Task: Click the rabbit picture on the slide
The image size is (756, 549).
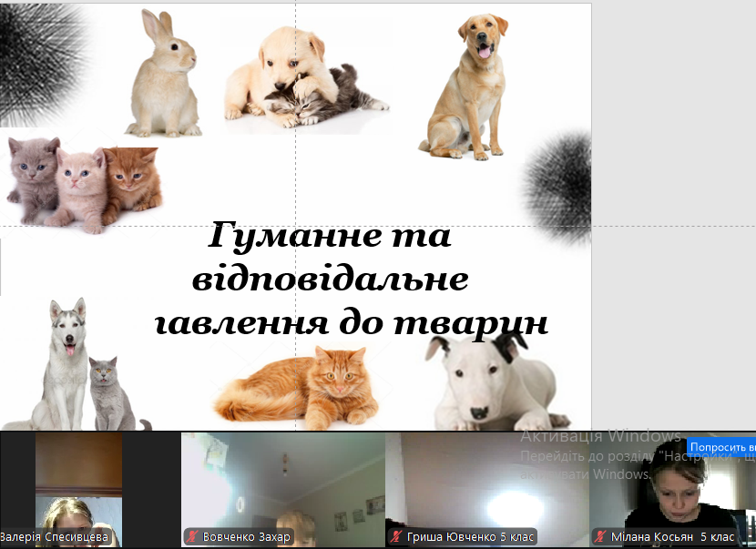Action: [x=164, y=75]
